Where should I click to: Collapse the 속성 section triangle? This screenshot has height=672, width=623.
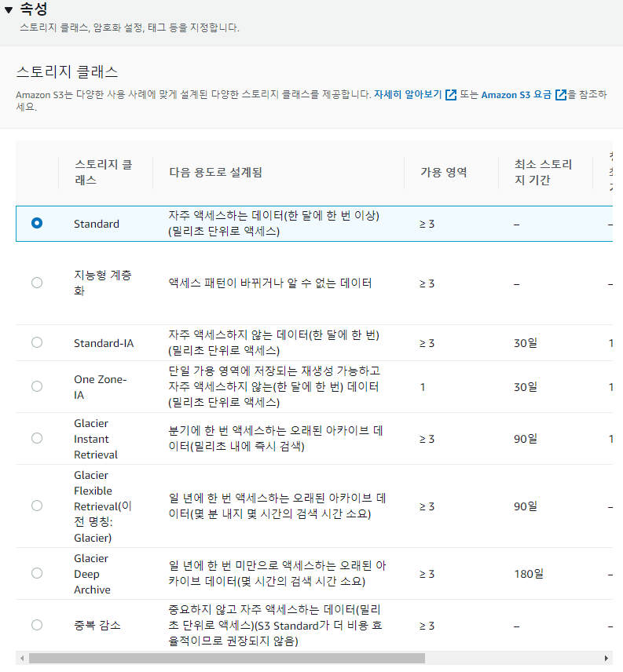coord(8,9)
